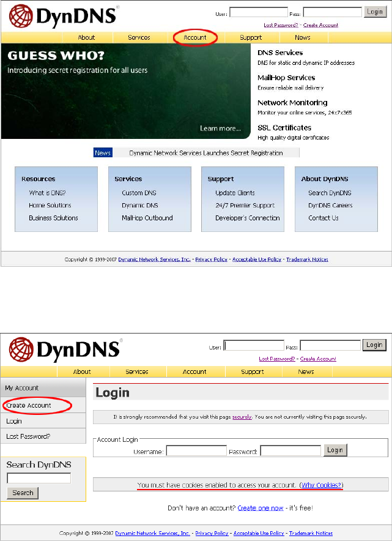Open the Services menu on the Login page
This screenshot has width=392, height=541.
click(x=137, y=371)
